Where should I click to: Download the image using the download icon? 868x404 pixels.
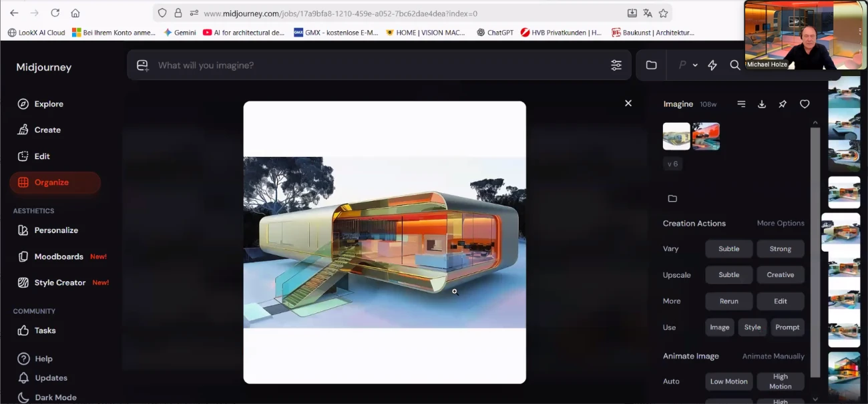tap(762, 104)
